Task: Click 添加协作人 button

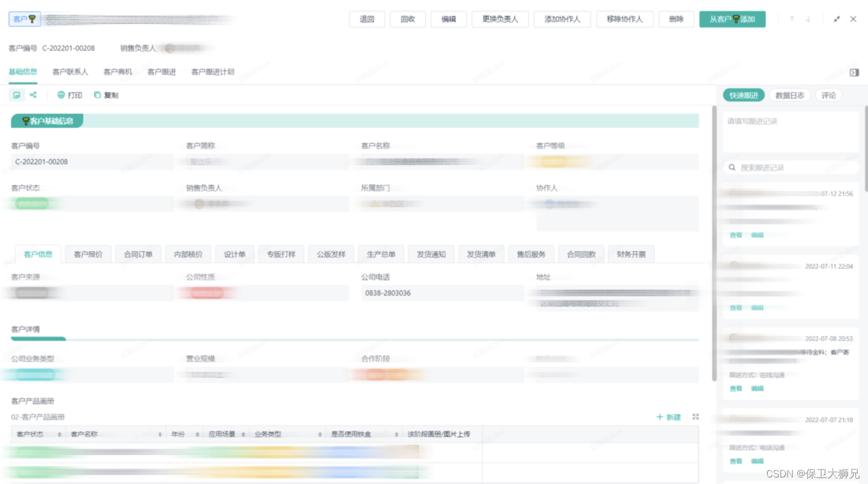Action: [x=563, y=19]
